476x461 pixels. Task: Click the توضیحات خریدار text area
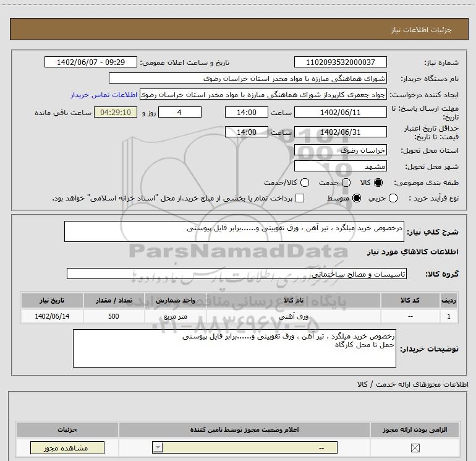(234, 348)
